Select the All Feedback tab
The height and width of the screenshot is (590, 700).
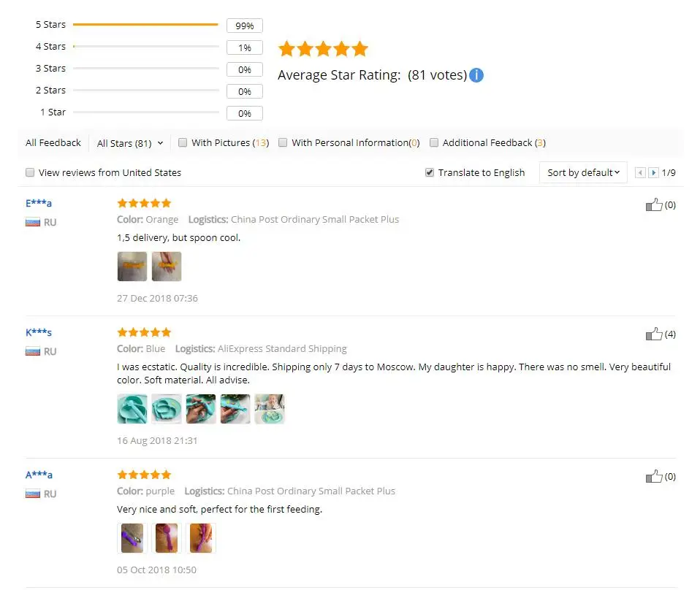(53, 143)
